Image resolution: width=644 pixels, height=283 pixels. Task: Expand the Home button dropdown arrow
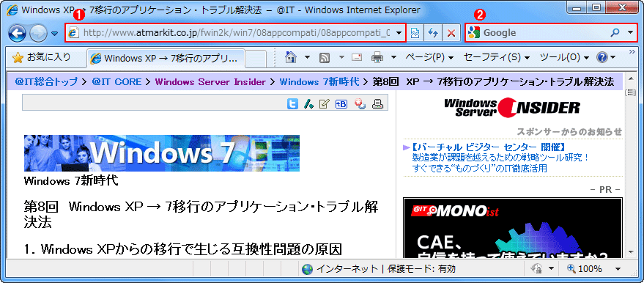coord(307,58)
